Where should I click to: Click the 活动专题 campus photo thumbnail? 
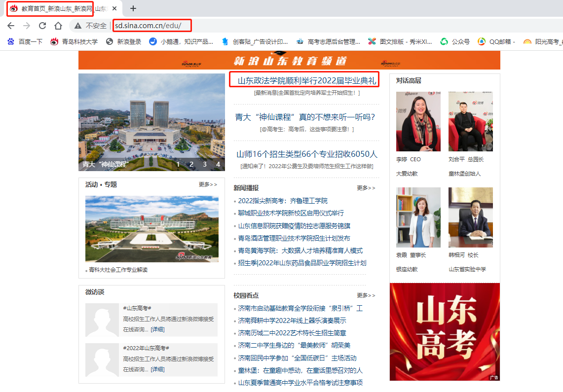(x=152, y=229)
